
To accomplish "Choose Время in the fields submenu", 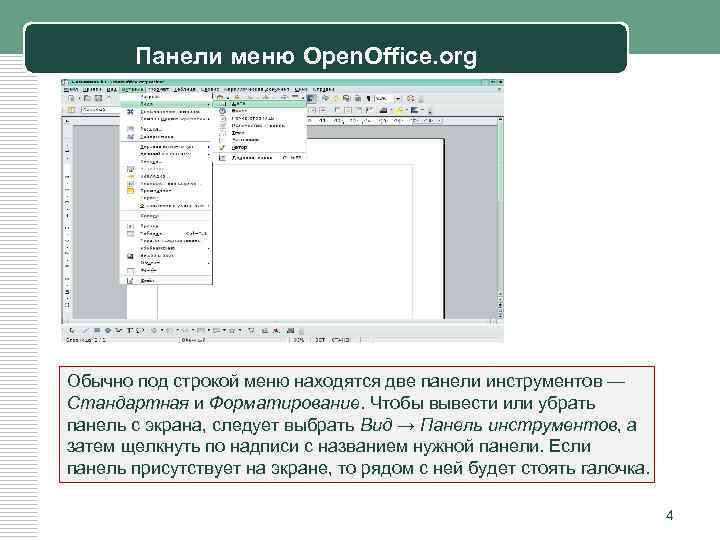I will point(259,111).
